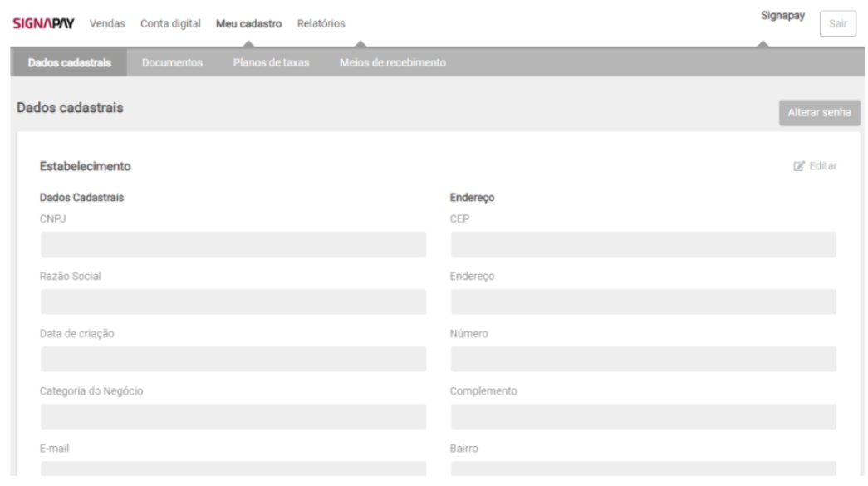Click the Complemento input field

pyautogui.click(x=643, y=416)
